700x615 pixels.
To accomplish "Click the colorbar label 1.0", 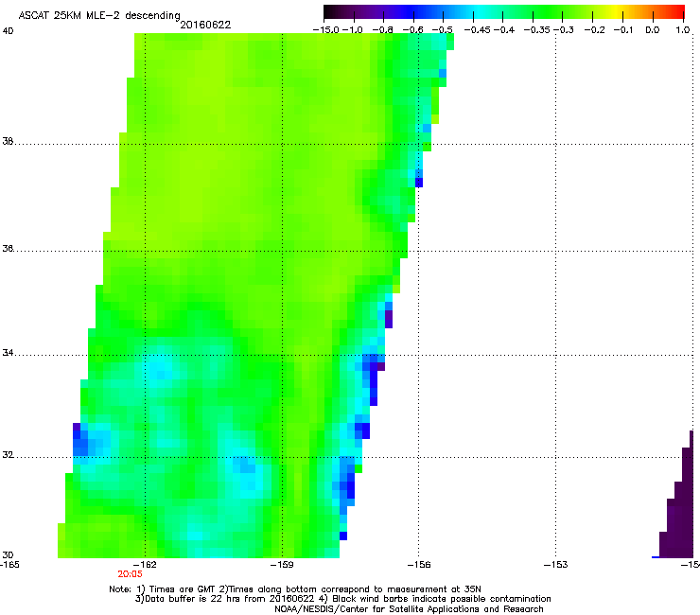I will tap(683, 30).
